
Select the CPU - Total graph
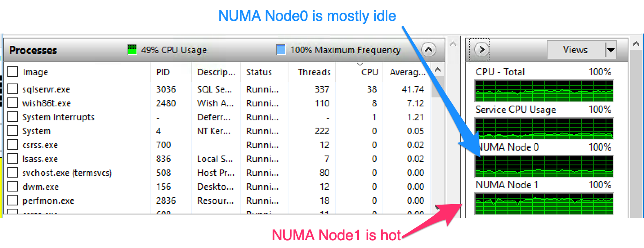point(543,91)
